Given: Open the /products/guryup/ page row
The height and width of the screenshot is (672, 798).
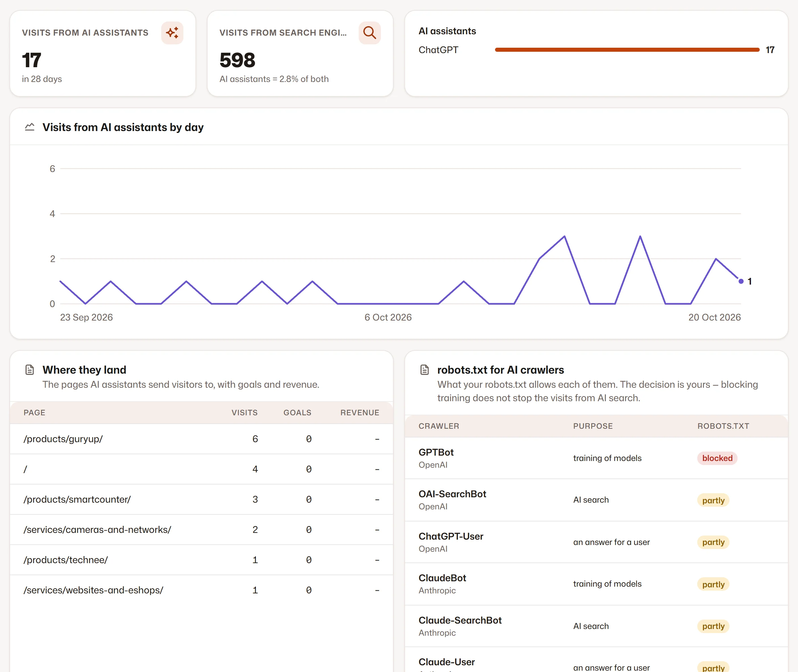Looking at the screenshot, I should (202, 439).
